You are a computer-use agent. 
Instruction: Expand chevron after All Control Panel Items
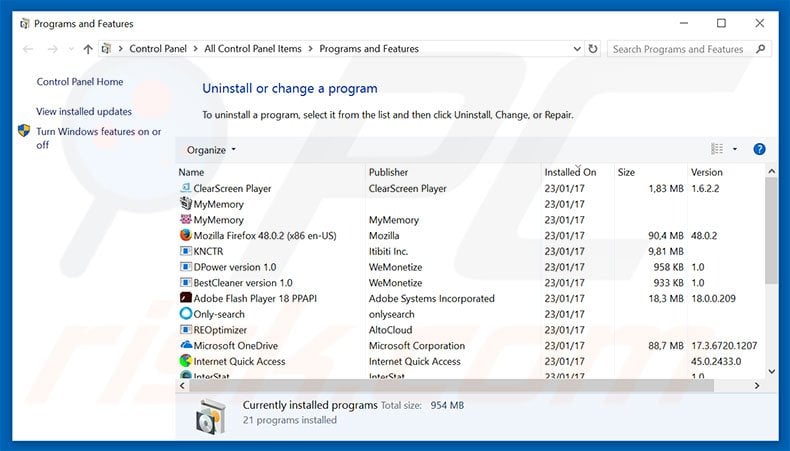(x=310, y=49)
